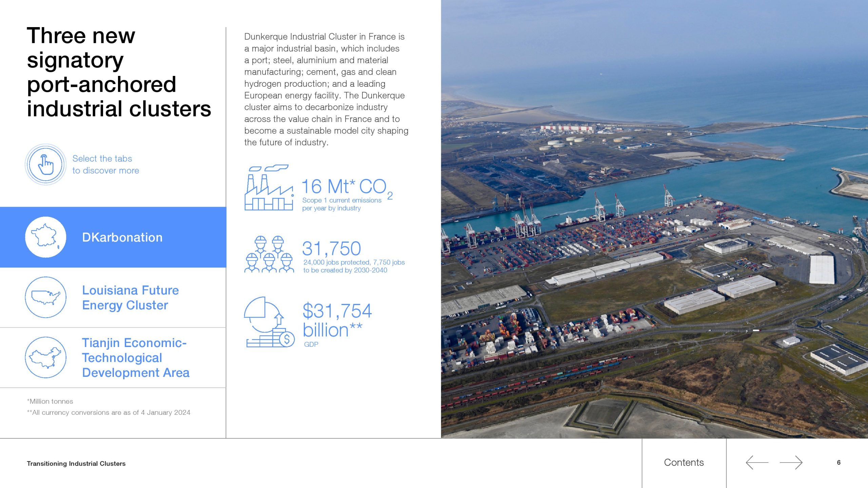Click page number 6
The width and height of the screenshot is (868, 488).
click(839, 463)
